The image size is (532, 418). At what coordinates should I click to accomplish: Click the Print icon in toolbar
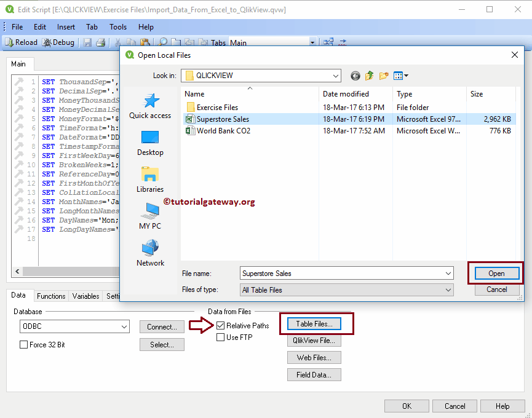pyautogui.click(x=100, y=42)
